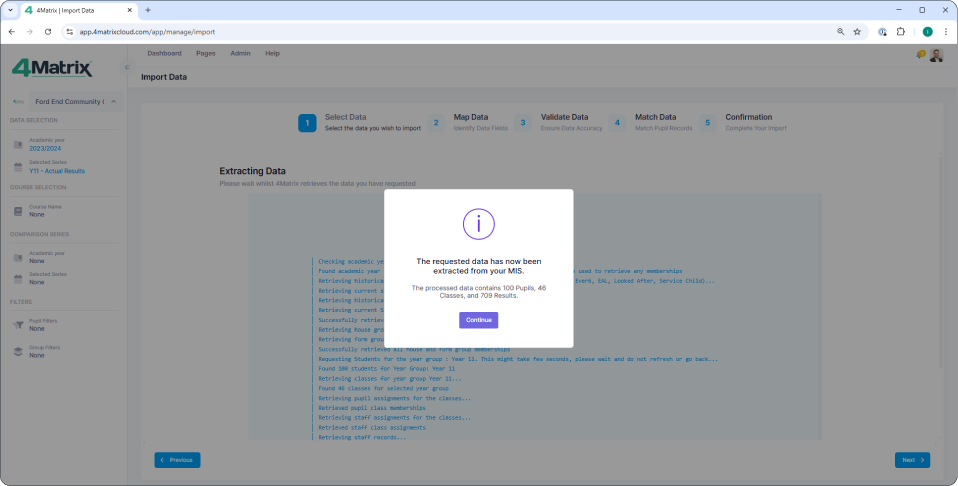This screenshot has height=486, width=958.
Task: Click the Group Filters layers icon
Action: pos(18,351)
